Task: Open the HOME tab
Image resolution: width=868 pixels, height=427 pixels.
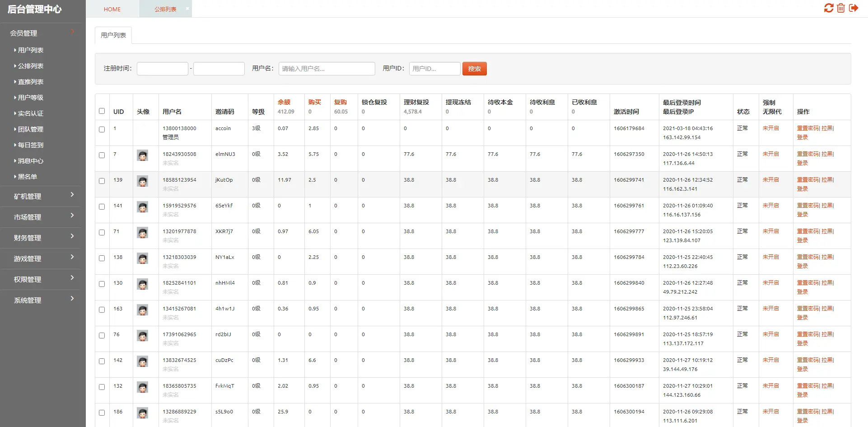Action: click(x=112, y=9)
